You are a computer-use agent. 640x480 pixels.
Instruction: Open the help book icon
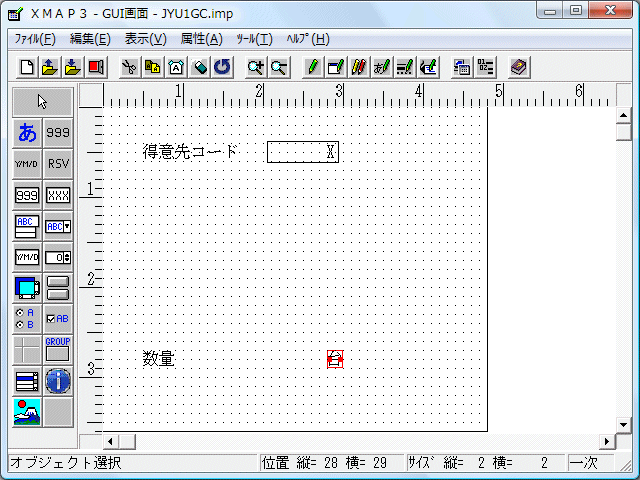click(x=519, y=67)
